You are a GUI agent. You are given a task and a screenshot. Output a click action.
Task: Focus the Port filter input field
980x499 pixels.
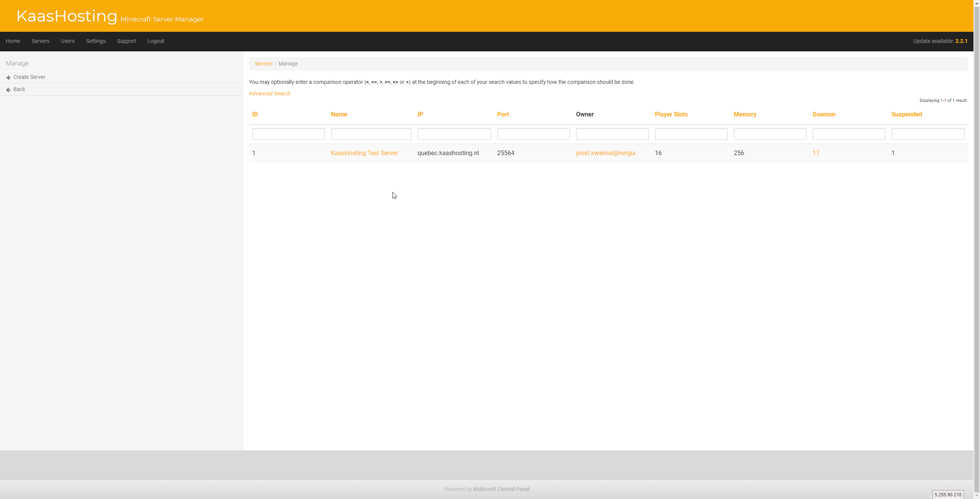[x=533, y=134]
